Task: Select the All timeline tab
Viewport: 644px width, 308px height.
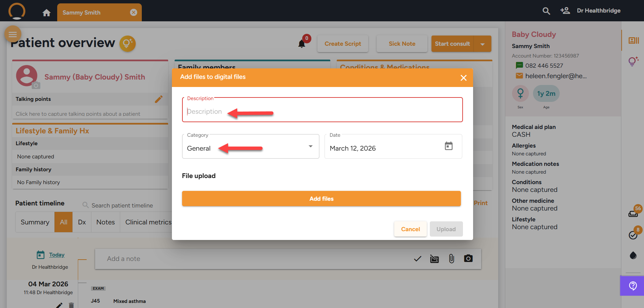Action: [x=64, y=222]
